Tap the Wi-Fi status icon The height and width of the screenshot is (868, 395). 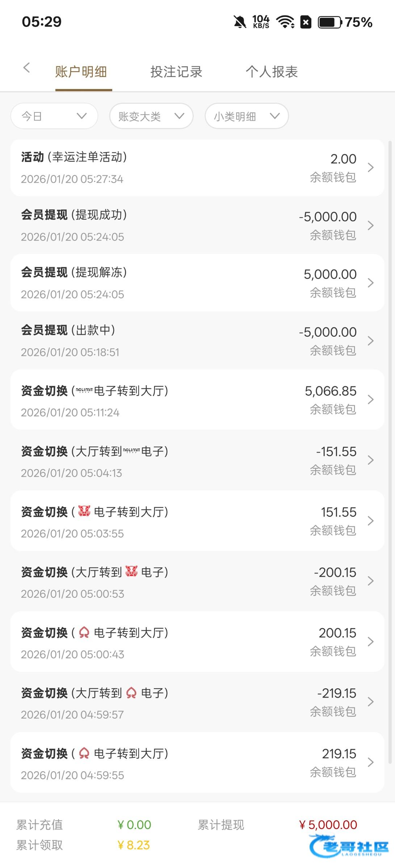point(285,22)
